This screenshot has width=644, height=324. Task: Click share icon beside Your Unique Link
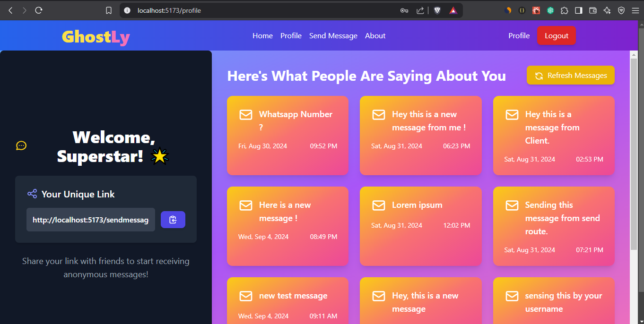[32, 194]
